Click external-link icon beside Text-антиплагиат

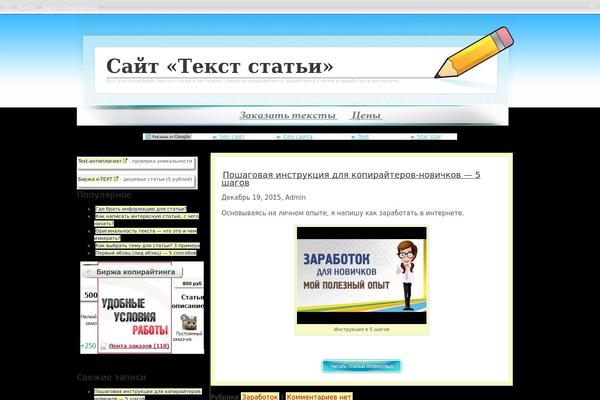click(x=125, y=161)
